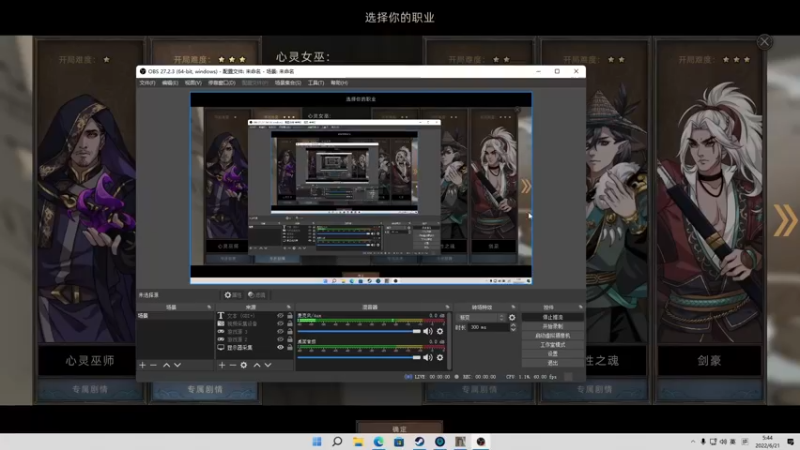Move the source down in the Sources list
Image resolution: width=800 pixels, height=450 pixels.
click(x=268, y=365)
